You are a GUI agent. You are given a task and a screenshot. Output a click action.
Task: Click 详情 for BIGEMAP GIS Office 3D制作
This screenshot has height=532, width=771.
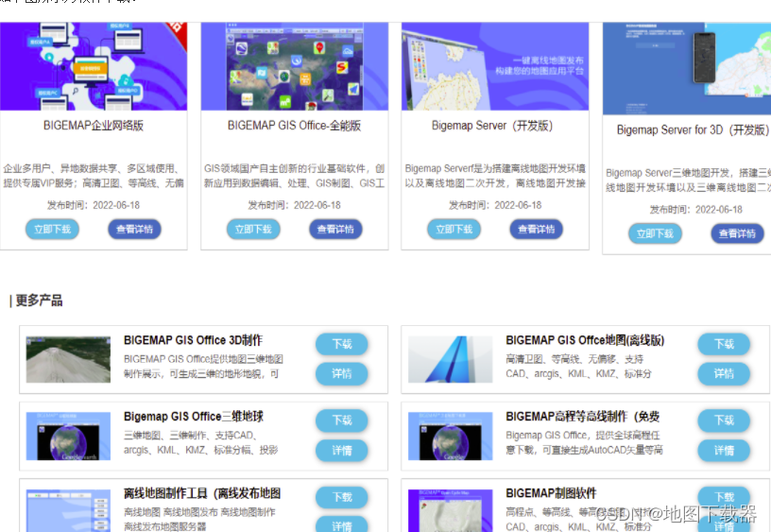[x=342, y=373]
